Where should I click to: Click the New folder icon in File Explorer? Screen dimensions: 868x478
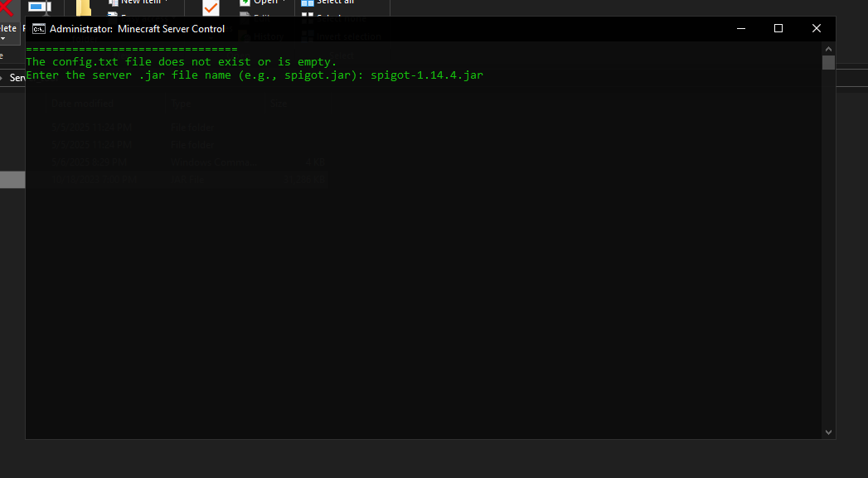coord(83,7)
